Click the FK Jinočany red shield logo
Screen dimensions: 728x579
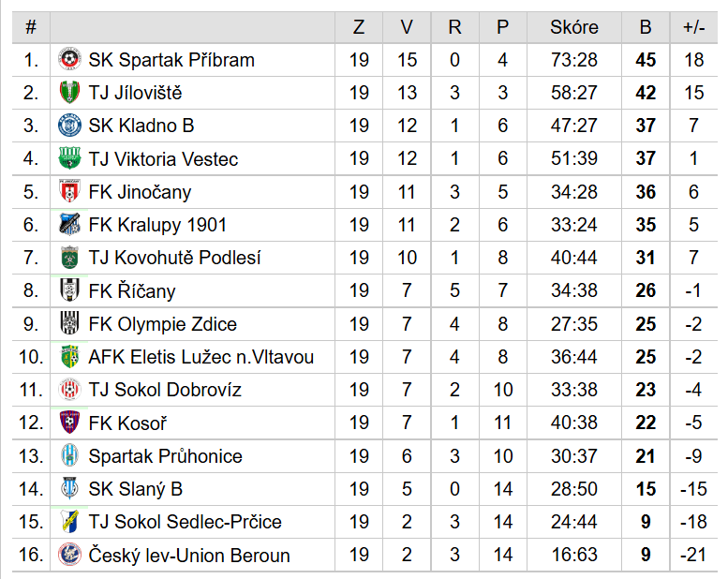pos(69,191)
